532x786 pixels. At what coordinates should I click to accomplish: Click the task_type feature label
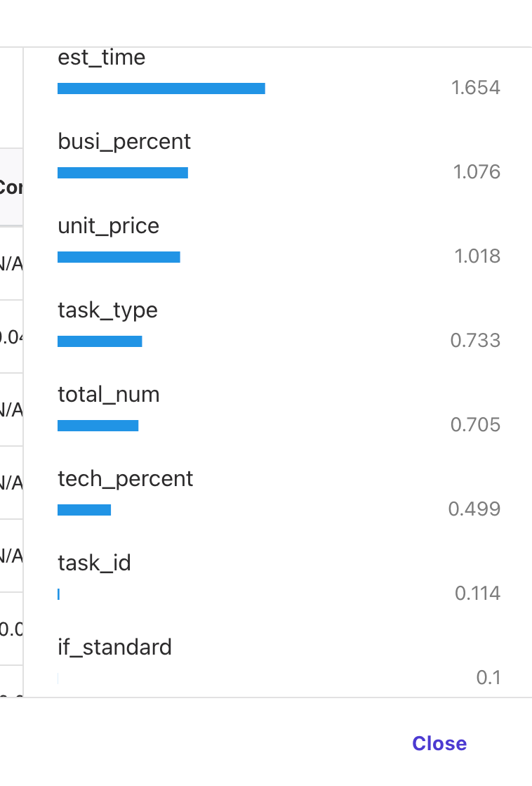[x=107, y=310]
